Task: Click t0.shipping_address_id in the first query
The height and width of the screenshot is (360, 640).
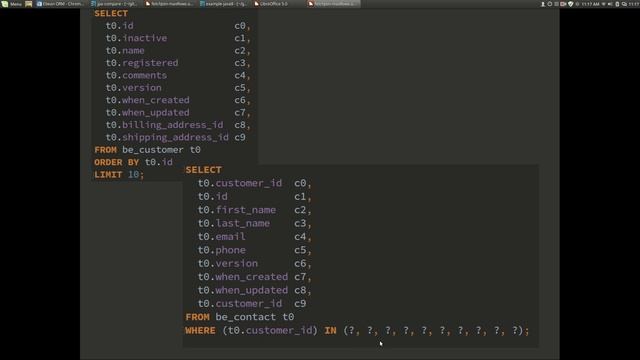Action: point(167,138)
